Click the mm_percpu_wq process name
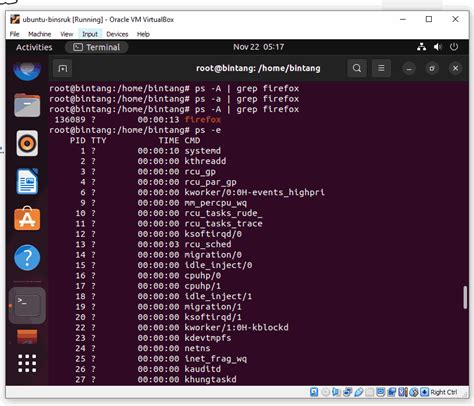Viewport: 474px width, 406px height. [x=216, y=203]
